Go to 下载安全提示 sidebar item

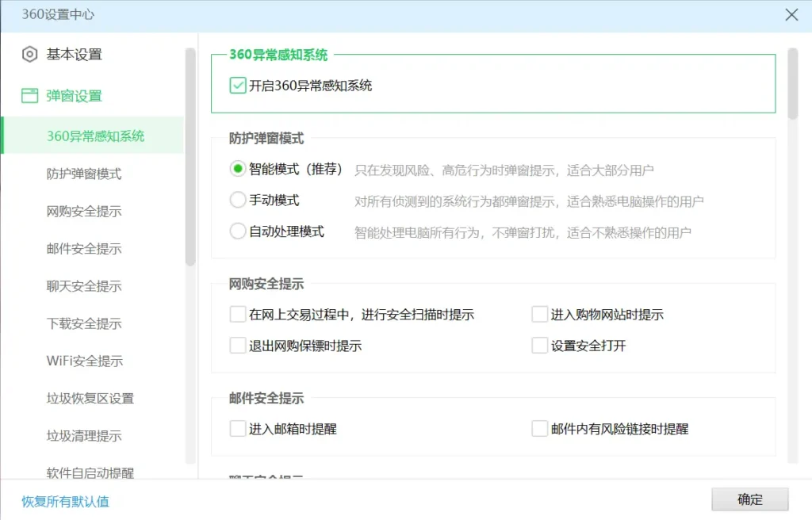tap(84, 323)
